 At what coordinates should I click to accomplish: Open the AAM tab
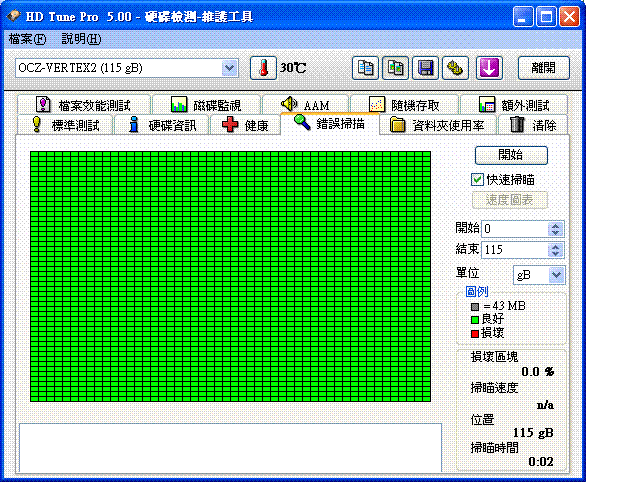pyautogui.click(x=305, y=105)
